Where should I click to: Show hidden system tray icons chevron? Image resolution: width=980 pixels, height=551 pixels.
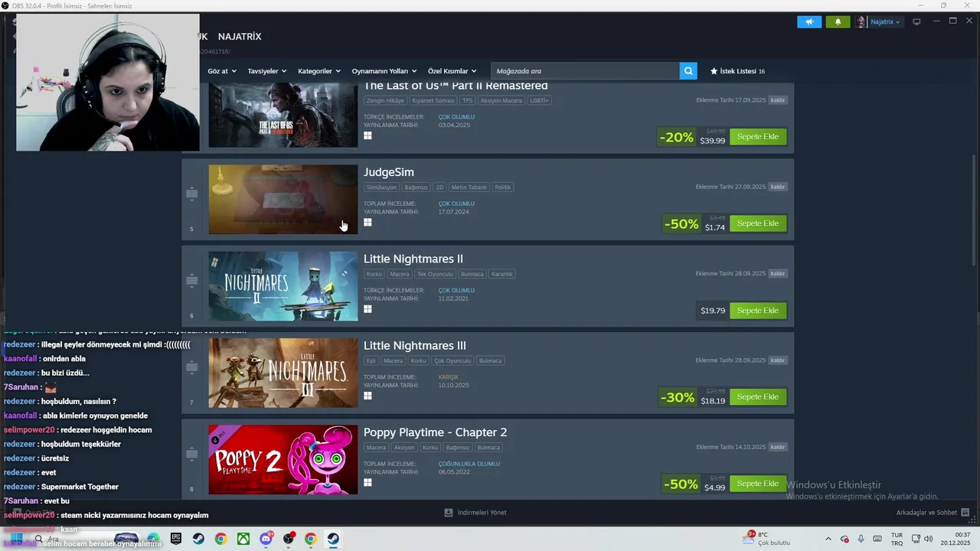(828, 539)
